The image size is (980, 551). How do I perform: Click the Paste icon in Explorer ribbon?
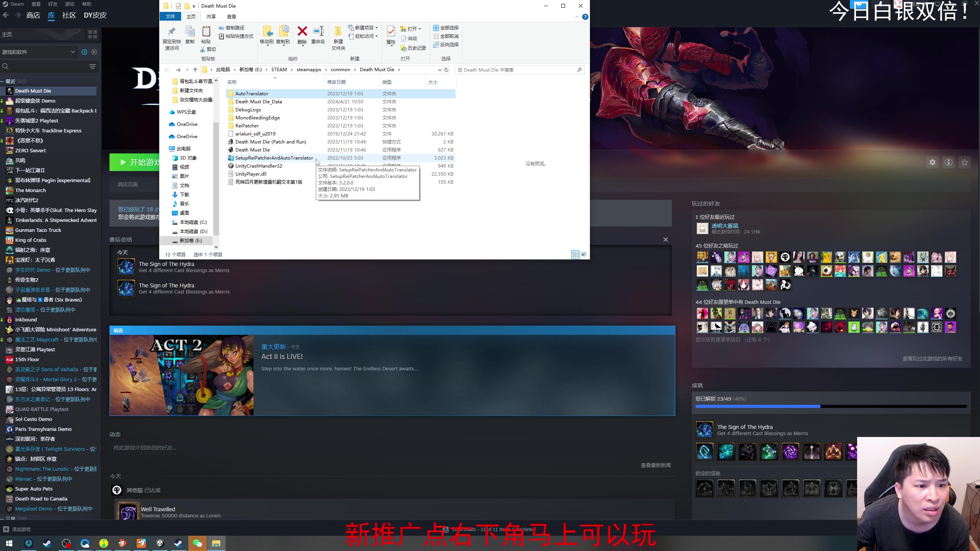[x=206, y=35]
